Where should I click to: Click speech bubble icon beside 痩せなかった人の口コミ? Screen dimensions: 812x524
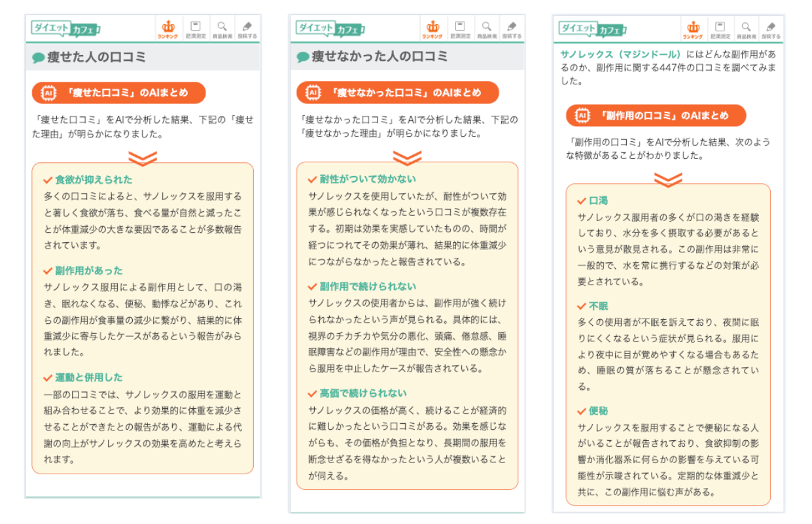302,58
